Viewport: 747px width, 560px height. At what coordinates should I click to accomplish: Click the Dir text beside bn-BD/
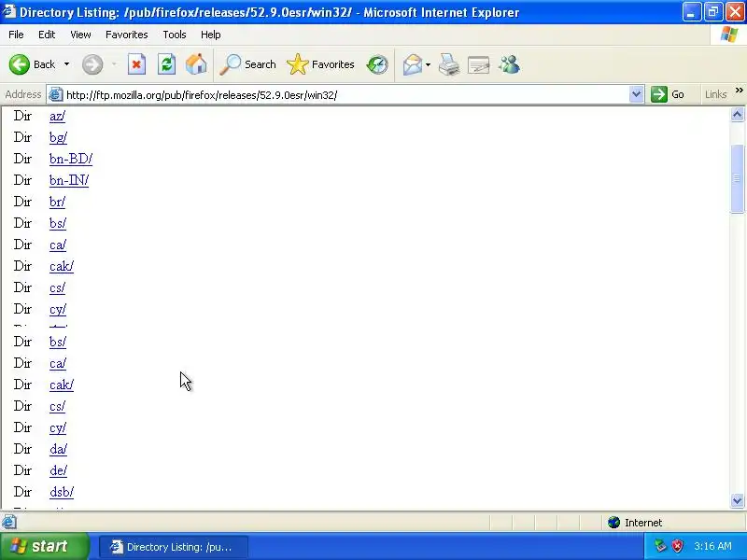coord(22,159)
